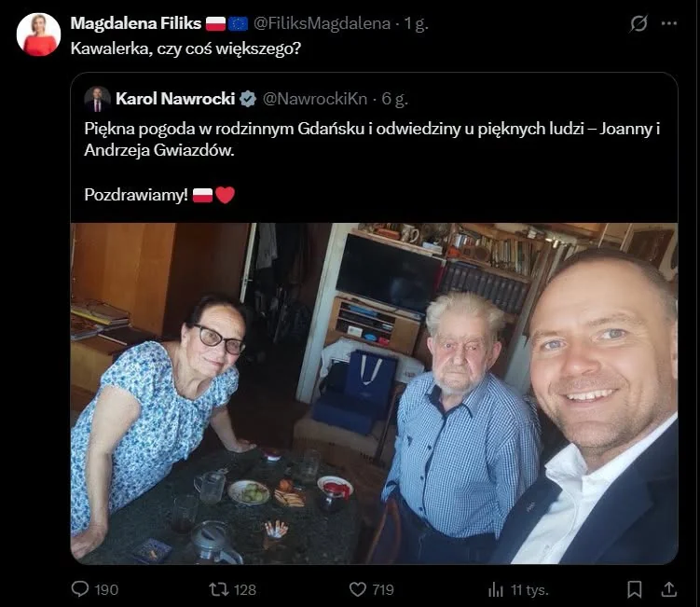Open the three-dot more options menu

[668, 23]
